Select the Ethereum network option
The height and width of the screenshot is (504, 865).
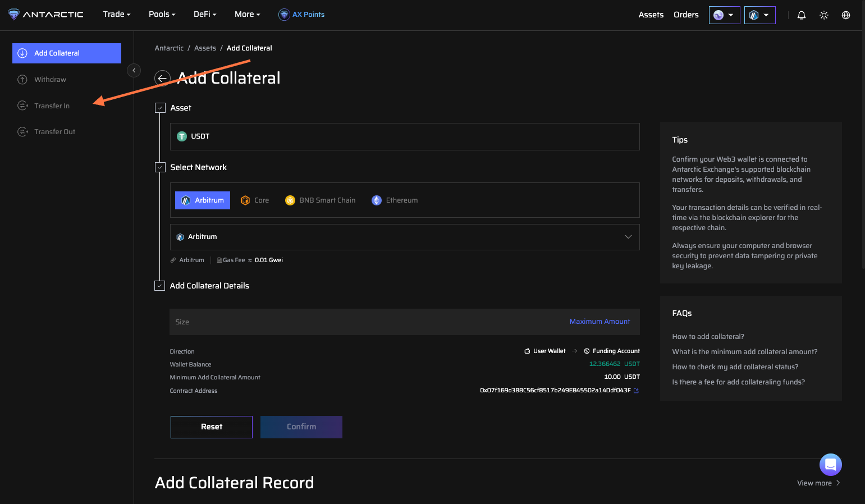tap(395, 200)
